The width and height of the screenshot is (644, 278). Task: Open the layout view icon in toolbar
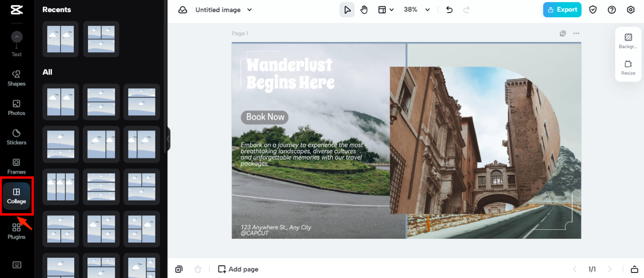tap(383, 10)
